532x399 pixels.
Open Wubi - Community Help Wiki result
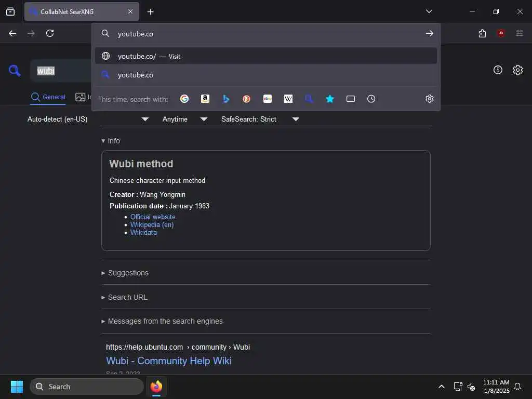(169, 361)
